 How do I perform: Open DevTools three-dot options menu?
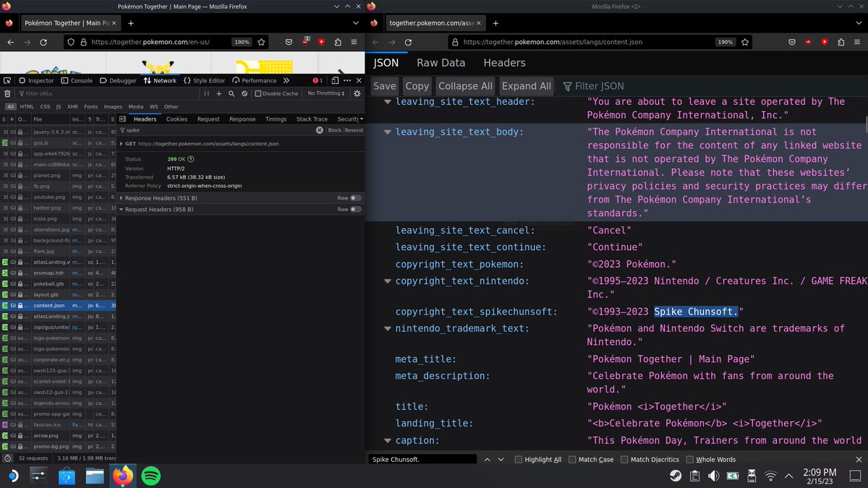coord(347,80)
